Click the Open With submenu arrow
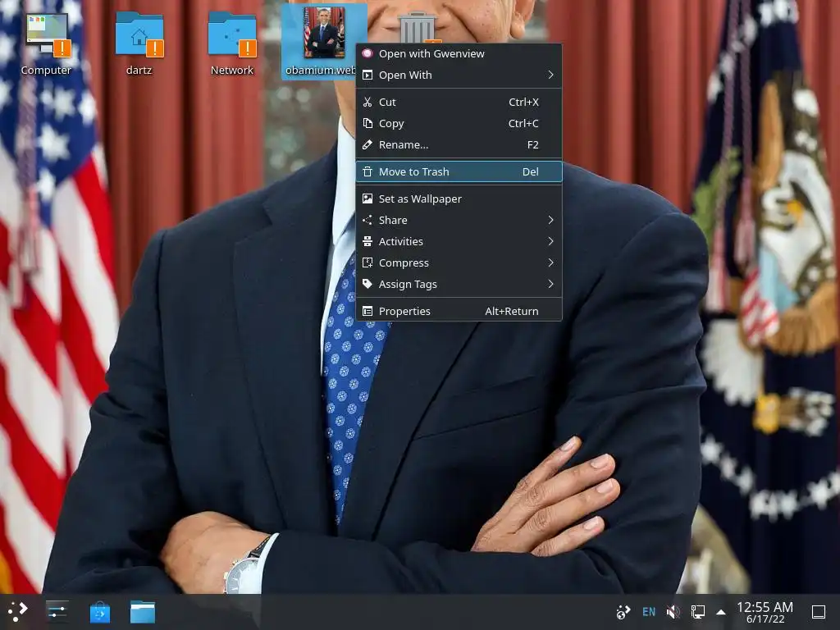 coord(550,75)
